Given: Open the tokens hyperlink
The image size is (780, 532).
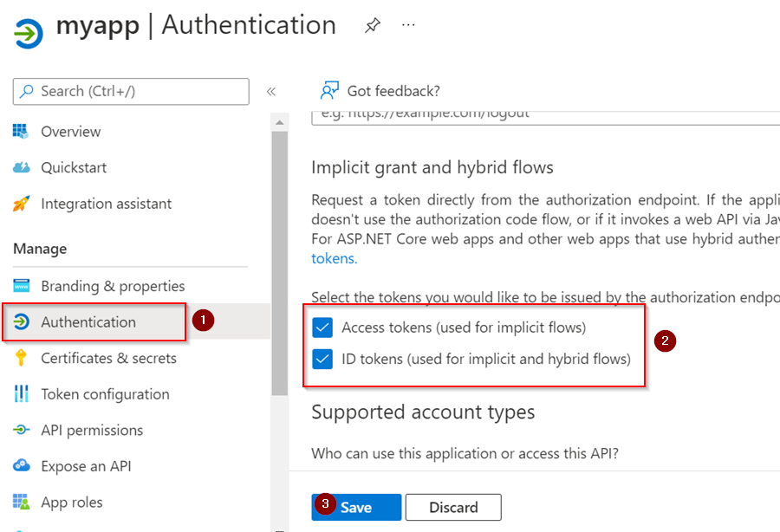Looking at the screenshot, I should (335, 258).
